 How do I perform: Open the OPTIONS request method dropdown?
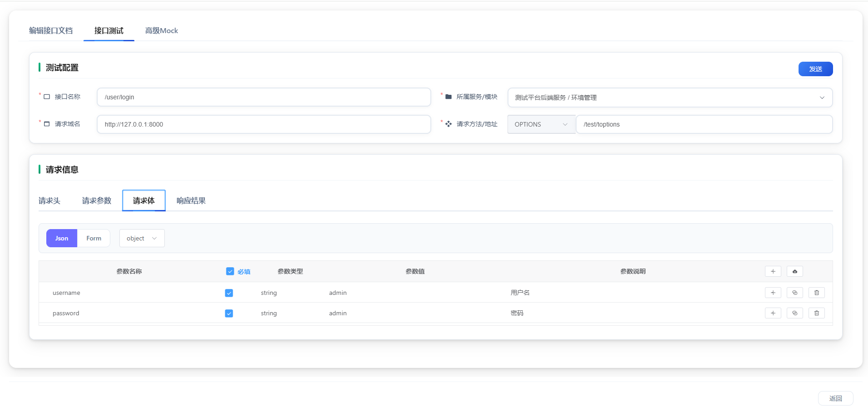point(541,124)
